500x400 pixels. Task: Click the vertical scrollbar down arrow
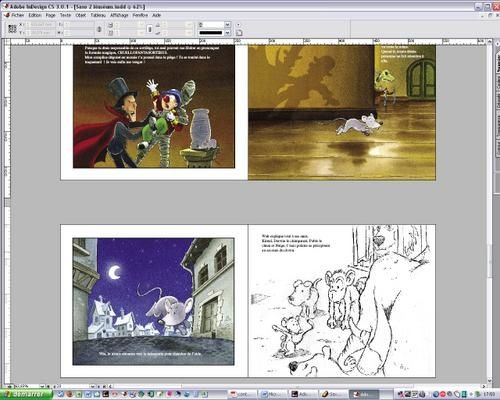coord(490,380)
